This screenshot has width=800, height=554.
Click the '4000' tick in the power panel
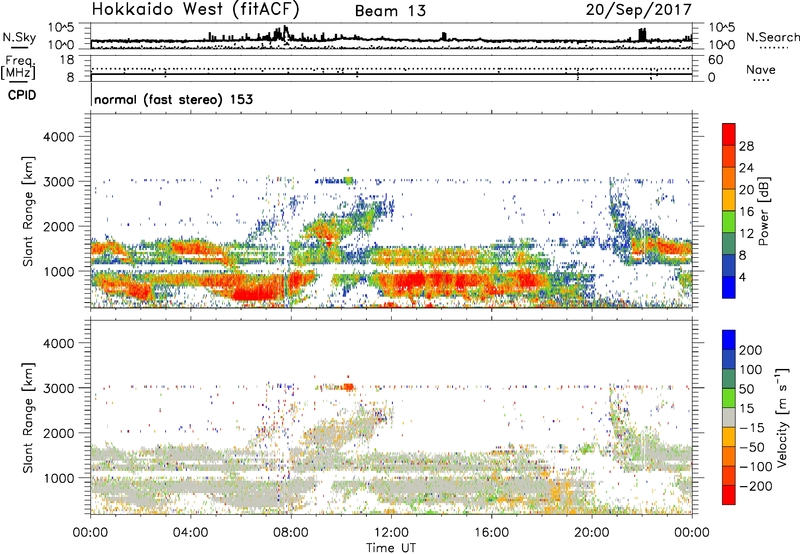point(58,137)
